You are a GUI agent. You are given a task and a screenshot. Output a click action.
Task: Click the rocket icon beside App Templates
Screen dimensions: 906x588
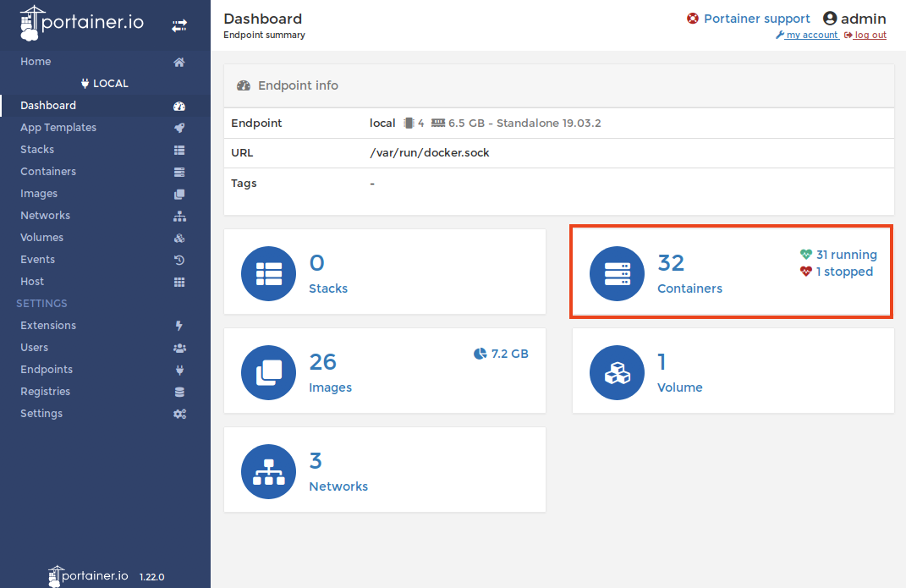(x=179, y=128)
